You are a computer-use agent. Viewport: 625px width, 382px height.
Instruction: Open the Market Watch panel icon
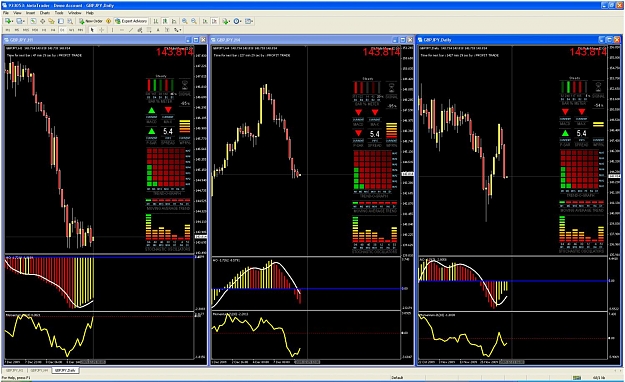click(x=33, y=21)
